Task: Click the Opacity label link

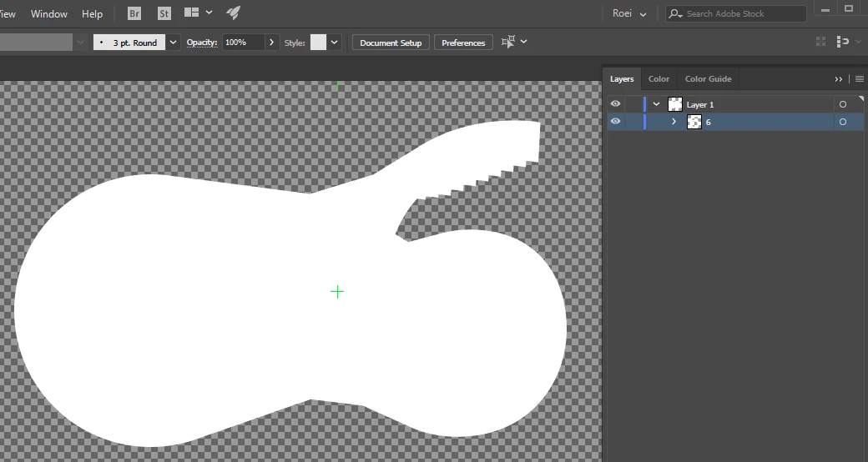Action: tap(201, 42)
